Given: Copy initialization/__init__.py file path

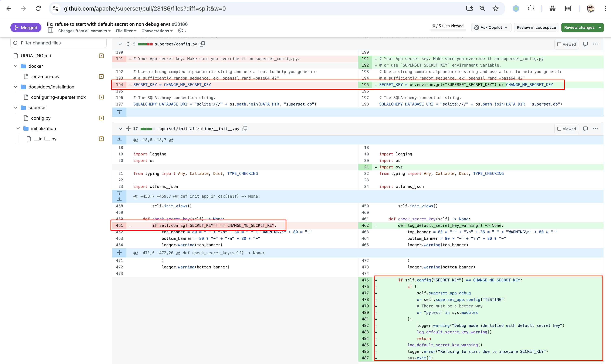Looking at the screenshot, I should point(245,128).
